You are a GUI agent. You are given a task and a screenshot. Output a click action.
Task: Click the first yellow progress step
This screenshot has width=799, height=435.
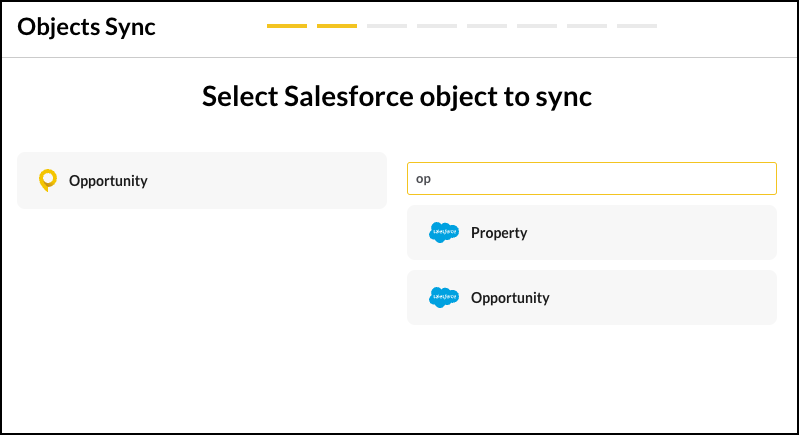tap(287, 26)
